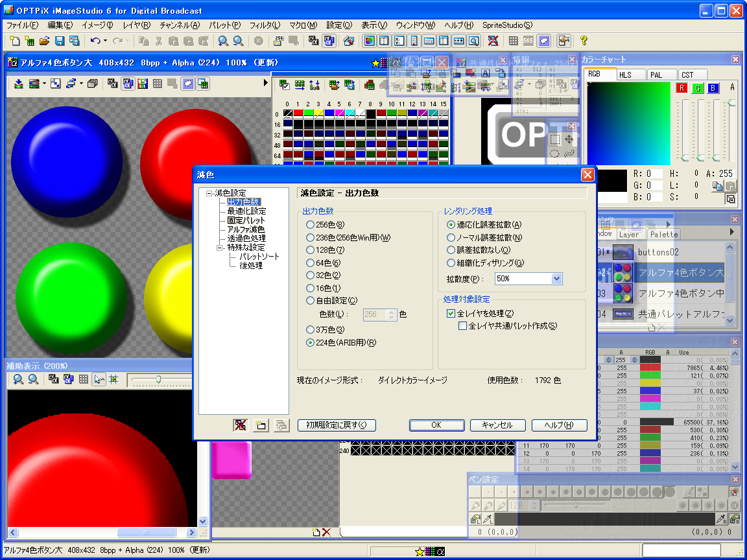Click the Open folder icon in main toolbar
The image size is (747, 560).
[44, 41]
